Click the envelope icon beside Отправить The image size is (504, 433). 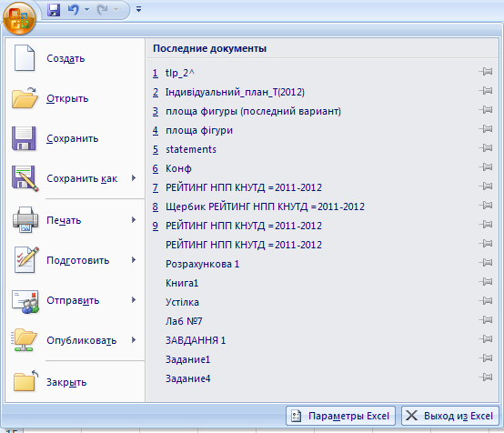[x=25, y=301]
